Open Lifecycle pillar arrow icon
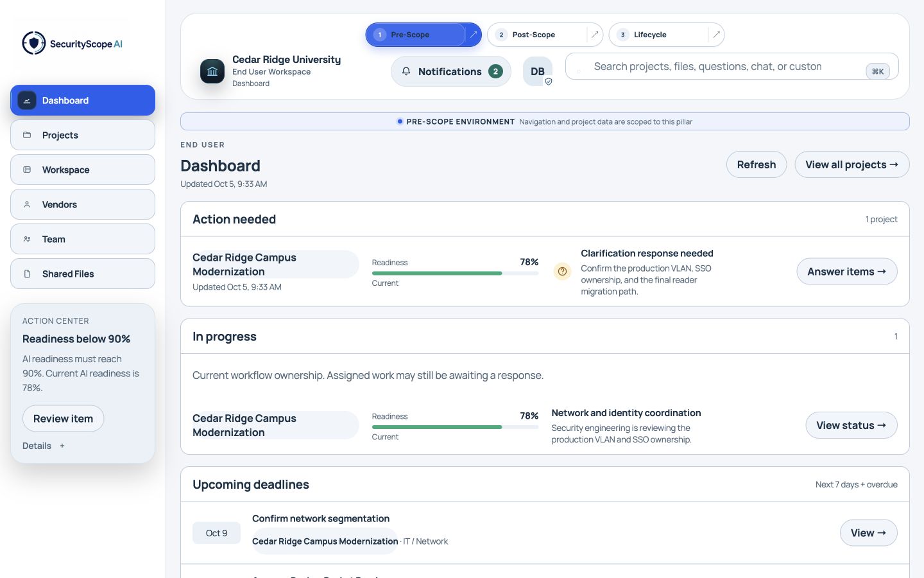924x578 pixels. 716,35
